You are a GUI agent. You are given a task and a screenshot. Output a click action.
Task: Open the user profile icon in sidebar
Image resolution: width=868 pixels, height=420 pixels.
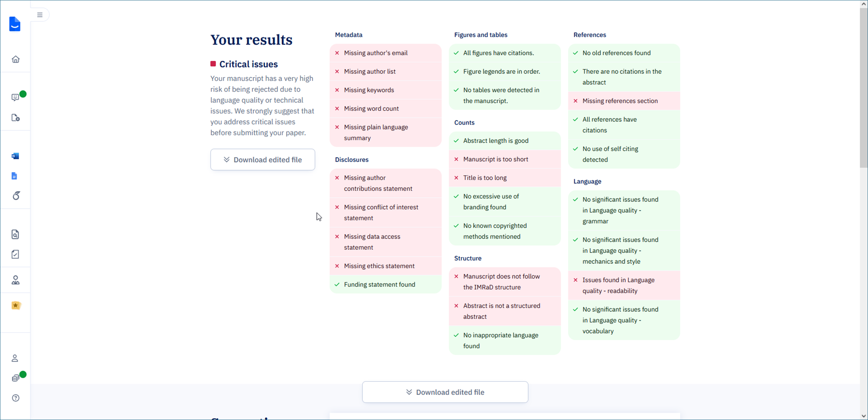[15, 358]
